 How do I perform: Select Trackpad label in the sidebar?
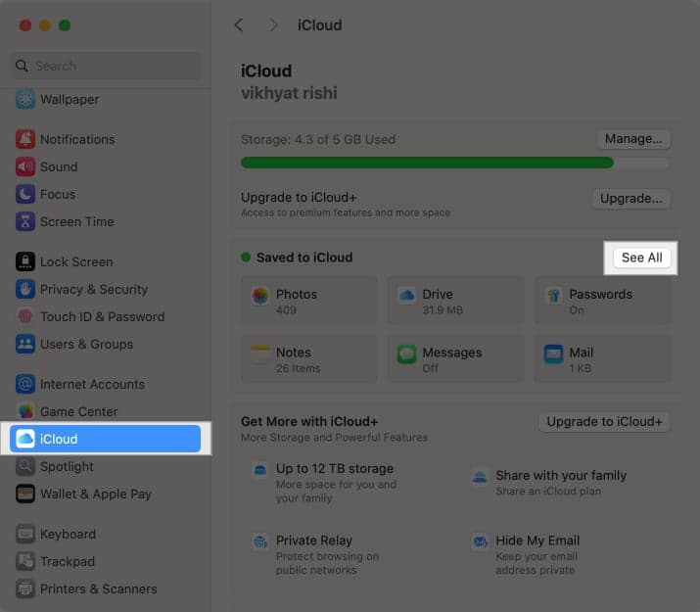pyautogui.click(x=68, y=561)
